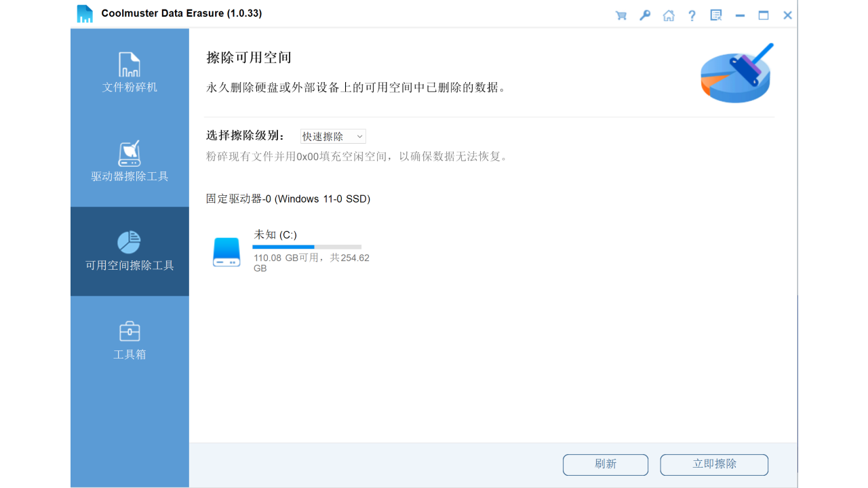Expand the erase level selection box
Image resolution: width=868 pixels, height=488 pixels.
click(334, 136)
